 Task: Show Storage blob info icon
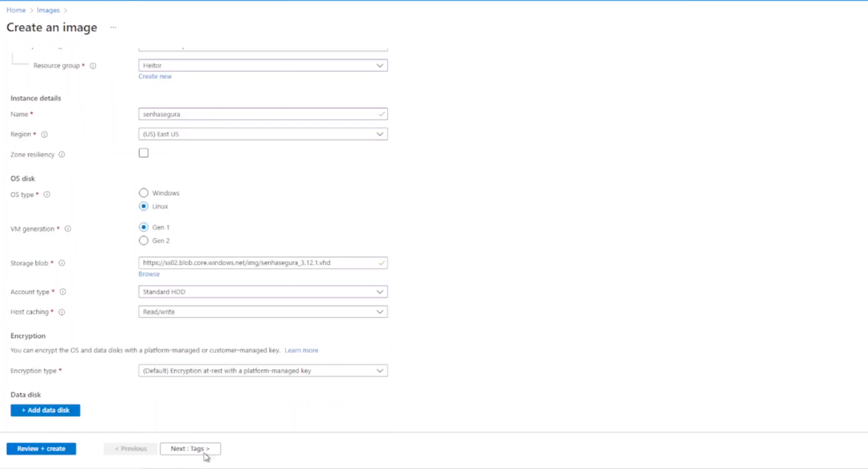tap(62, 263)
